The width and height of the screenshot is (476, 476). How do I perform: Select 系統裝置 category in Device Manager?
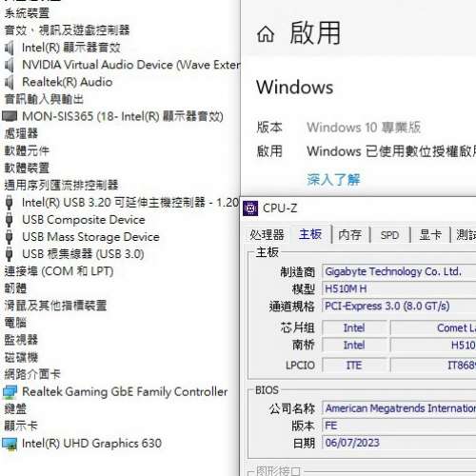[x=27, y=13]
